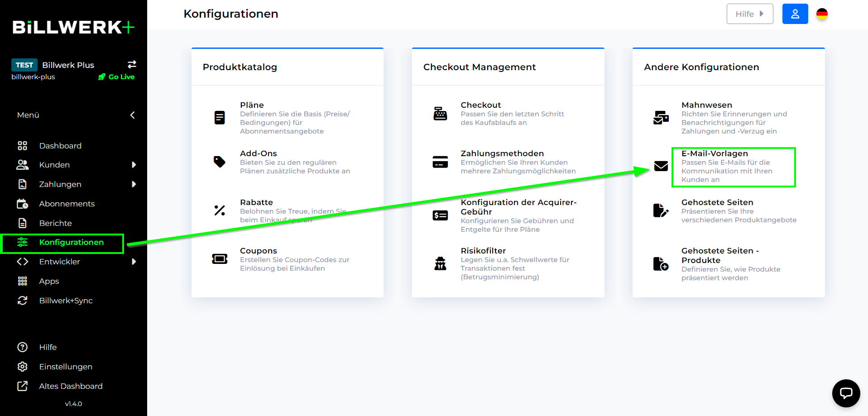Click the Kunden people icon

point(22,165)
